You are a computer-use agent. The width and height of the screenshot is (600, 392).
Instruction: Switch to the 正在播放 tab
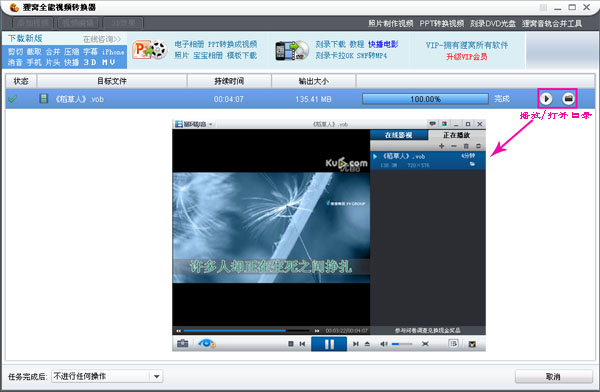tap(457, 135)
